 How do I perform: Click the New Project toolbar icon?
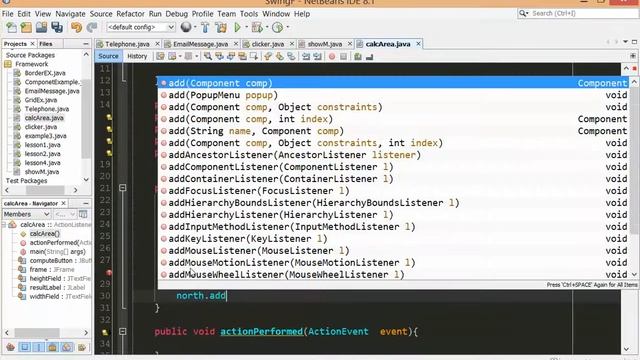tap(26, 27)
